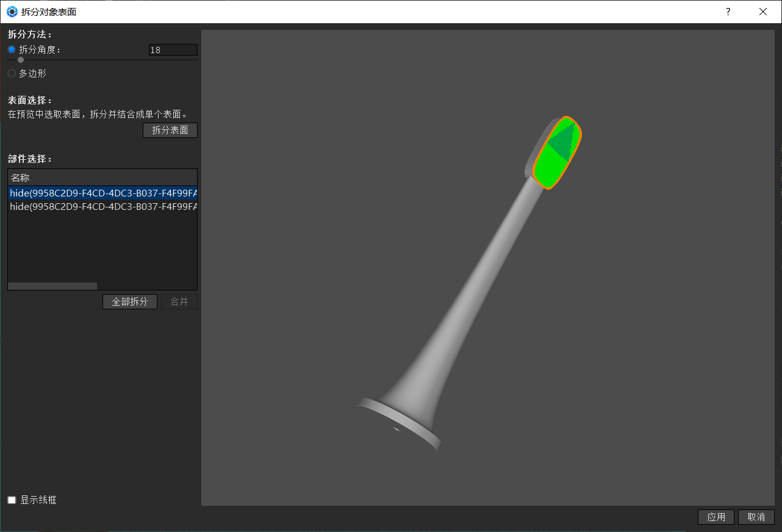The image size is (782, 532).
Task: Click the 取消 button
Action: [x=756, y=517]
